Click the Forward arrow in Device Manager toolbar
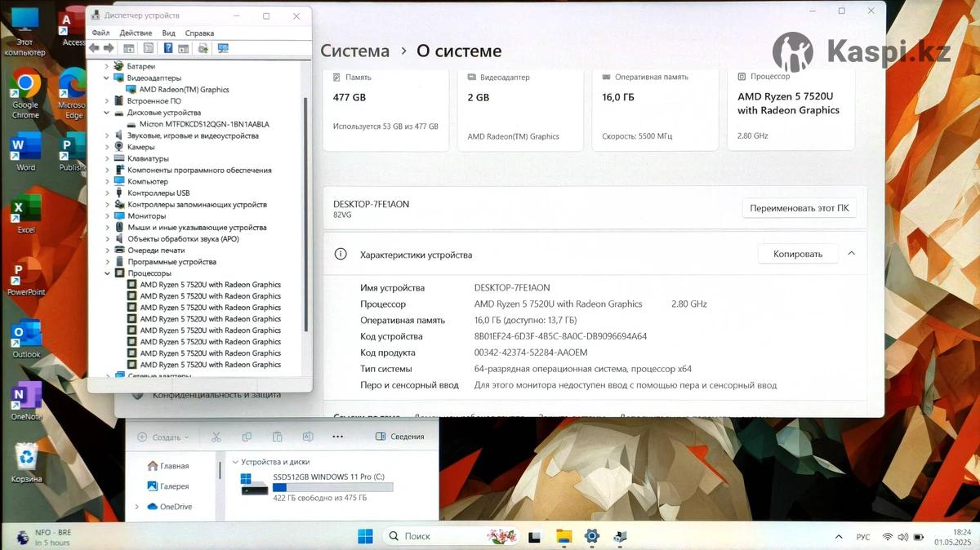The height and width of the screenshot is (550, 980). pyautogui.click(x=109, y=48)
